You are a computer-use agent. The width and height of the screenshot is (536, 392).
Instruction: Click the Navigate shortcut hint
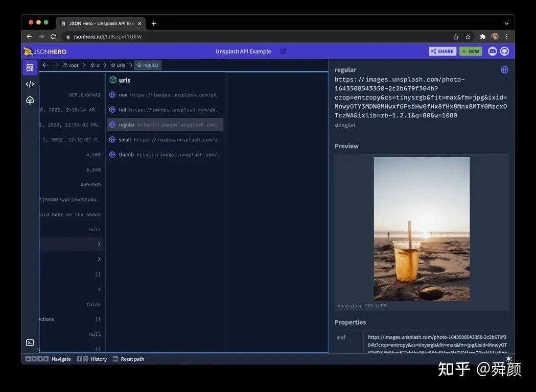point(48,359)
